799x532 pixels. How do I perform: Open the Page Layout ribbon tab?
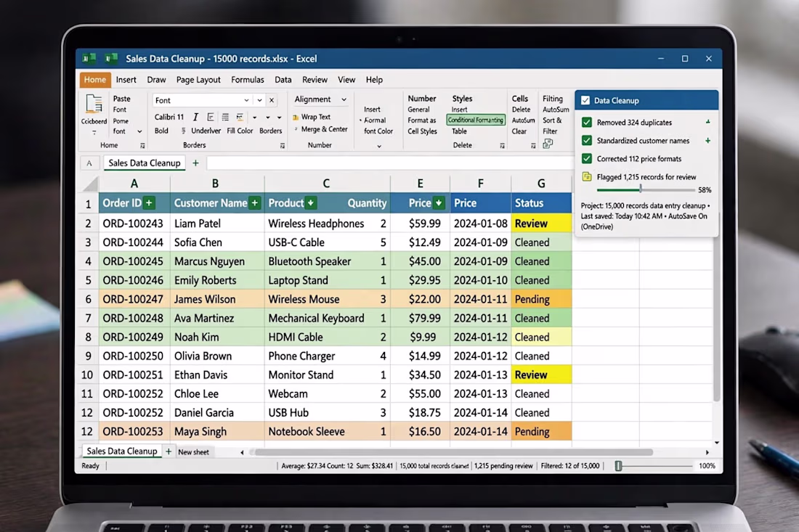click(x=198, y=79)
